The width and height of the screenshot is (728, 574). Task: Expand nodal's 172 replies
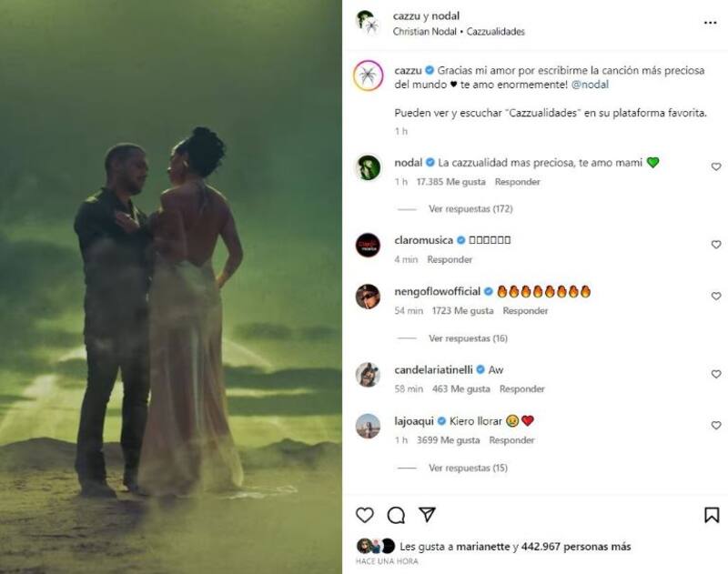tap(470, 208)
